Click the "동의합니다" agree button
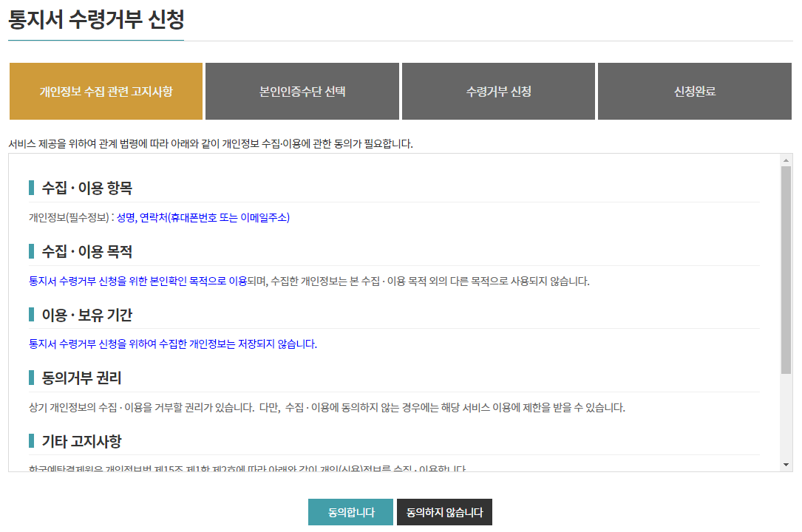Image resolution: width=802 pixels, height=532 pixels. coord(350,511)
